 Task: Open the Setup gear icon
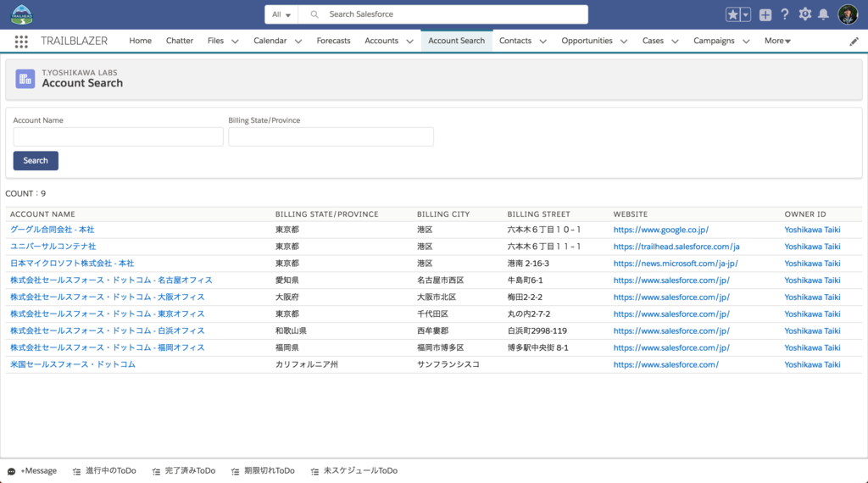(805, 14)
